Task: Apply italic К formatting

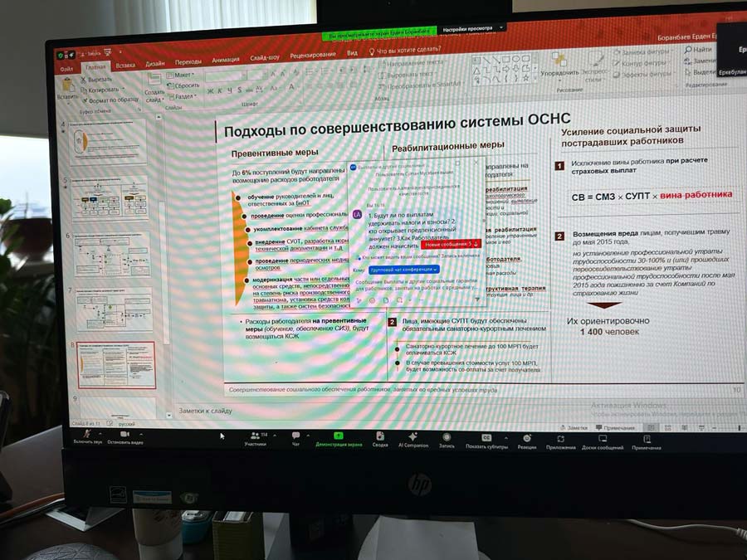Action: tap(220, 90)
